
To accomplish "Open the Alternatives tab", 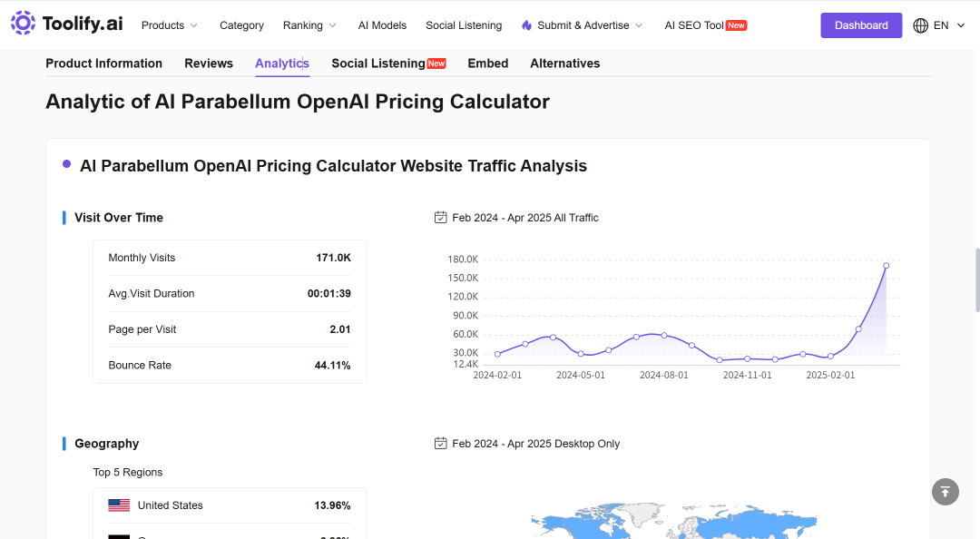I will pyautogui.click(x=565, y=64).
